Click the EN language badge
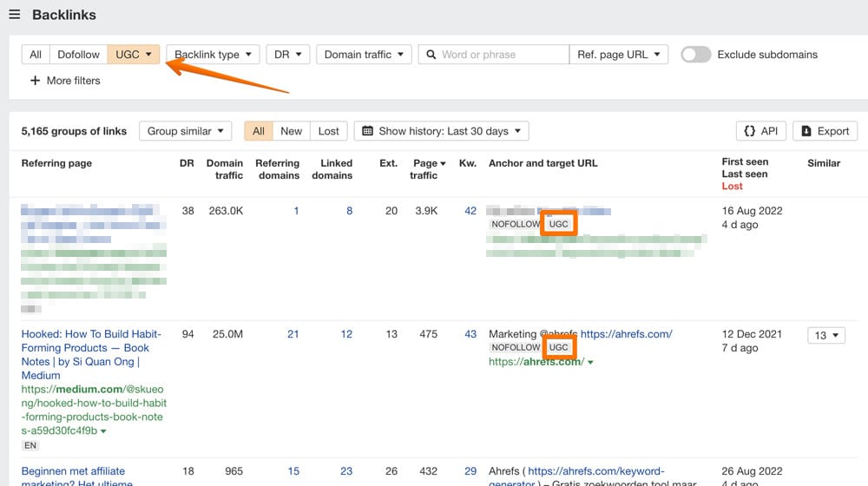Viewport: 868px width, 486px height. [x=30, y=445]
